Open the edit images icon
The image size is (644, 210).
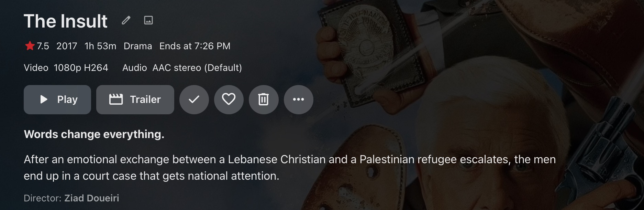[148, 21]
